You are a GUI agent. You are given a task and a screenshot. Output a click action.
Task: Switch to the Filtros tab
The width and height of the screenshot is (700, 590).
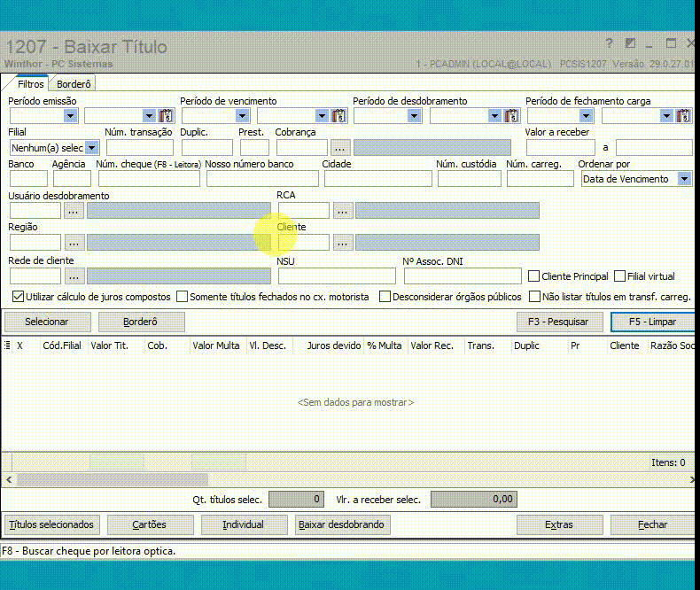[30, 84]
